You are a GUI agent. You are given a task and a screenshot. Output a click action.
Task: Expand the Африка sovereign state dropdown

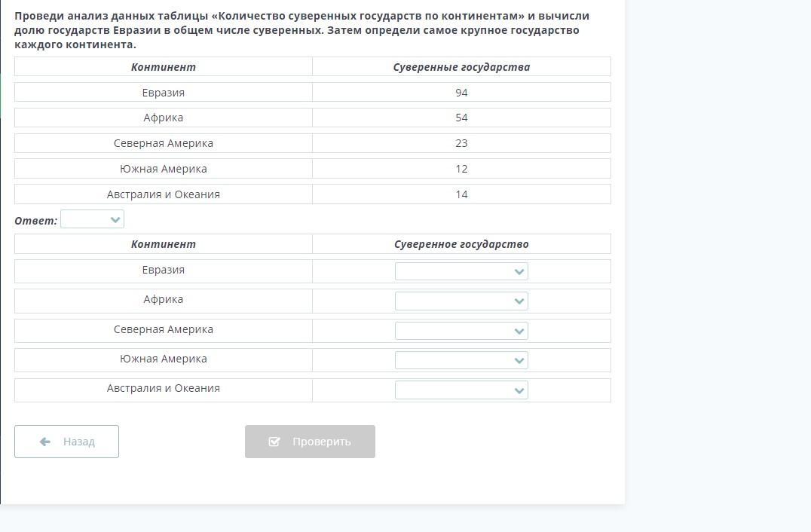click(461, 301)
